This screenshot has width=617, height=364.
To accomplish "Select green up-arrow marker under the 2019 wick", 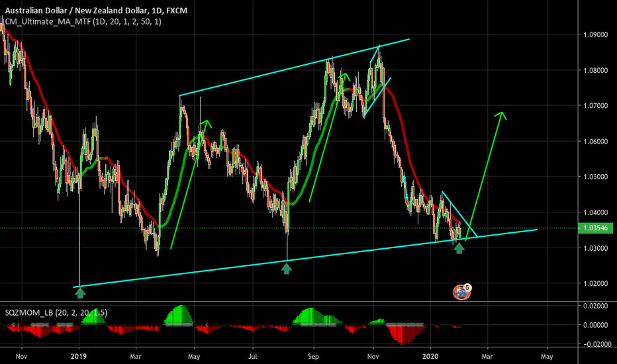I will [80, 293].
